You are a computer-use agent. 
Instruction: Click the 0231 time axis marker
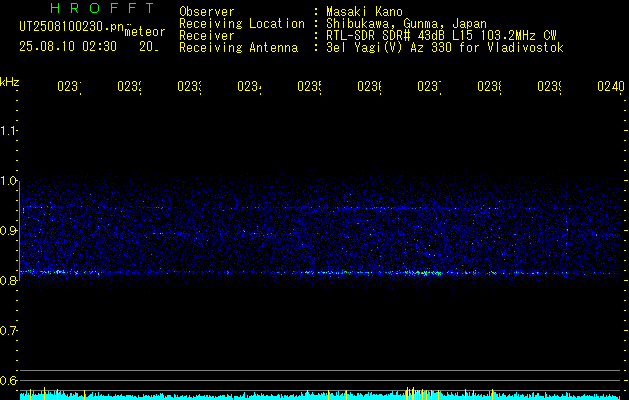click(x=69, y=86)
